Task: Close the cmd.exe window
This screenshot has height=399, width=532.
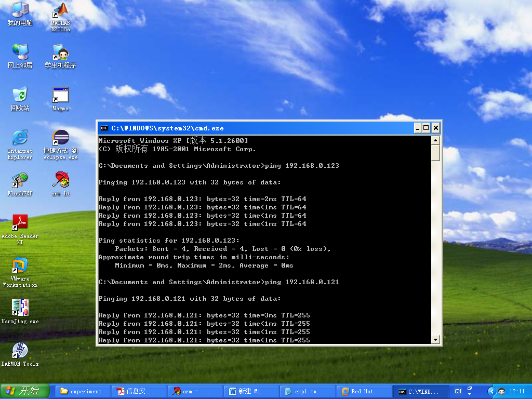Action: [x=436, y=128]
